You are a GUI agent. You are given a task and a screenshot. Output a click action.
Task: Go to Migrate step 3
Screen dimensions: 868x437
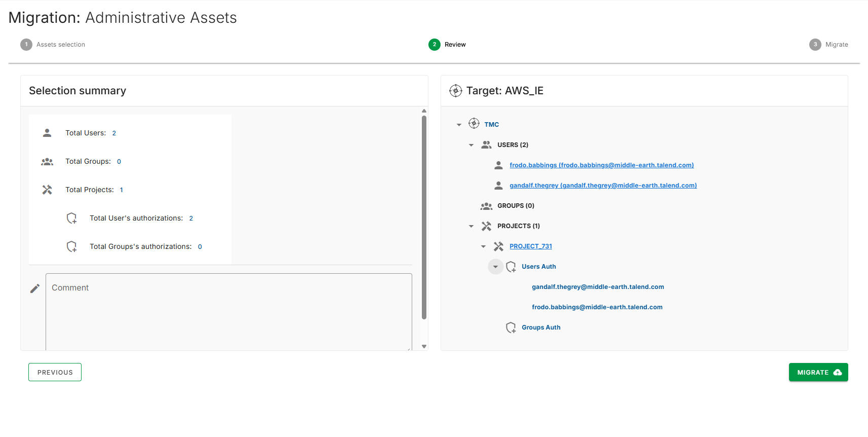click(x=828, y=45)
